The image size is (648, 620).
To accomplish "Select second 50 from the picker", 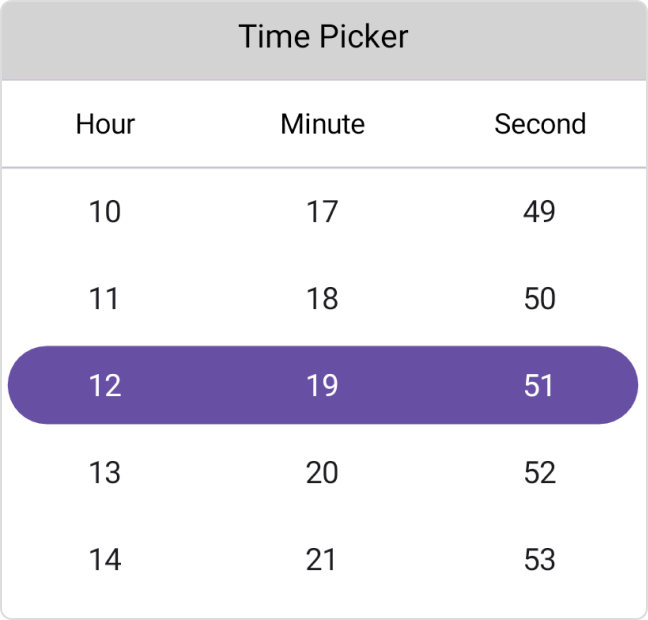I will (539, 299).
